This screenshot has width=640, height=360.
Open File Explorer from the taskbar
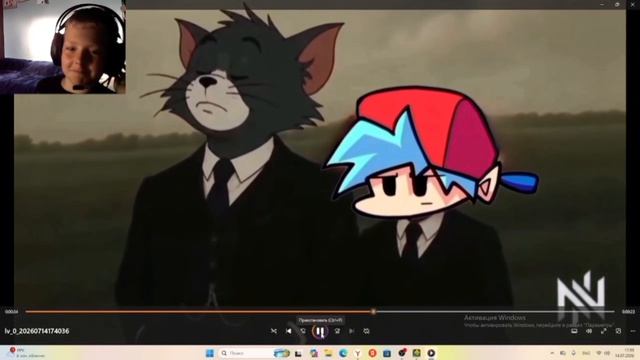[x=329, y=353]
